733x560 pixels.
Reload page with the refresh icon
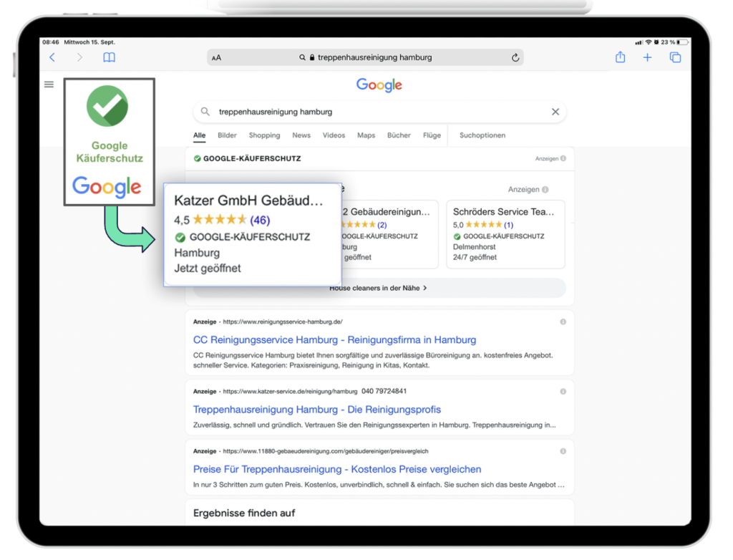(515, 58)
